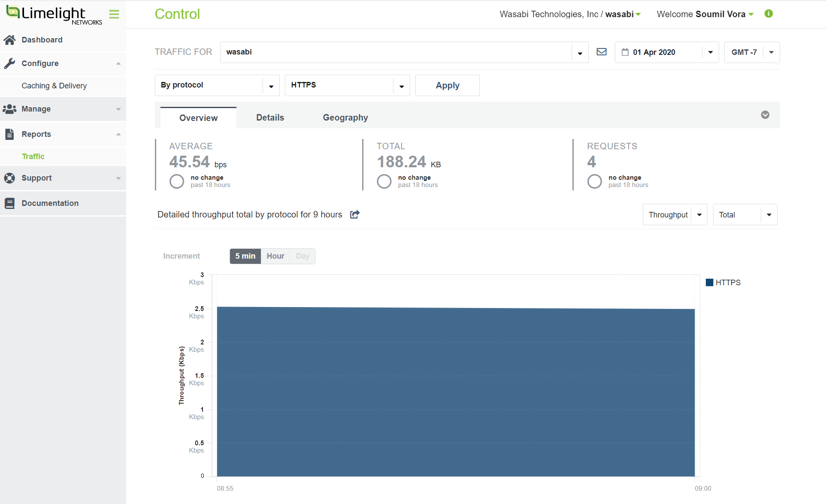The width and height of the screenshot is (826, 504).
Task: Open the wasabi account dropdown in header
Action: tap(638, 15)
